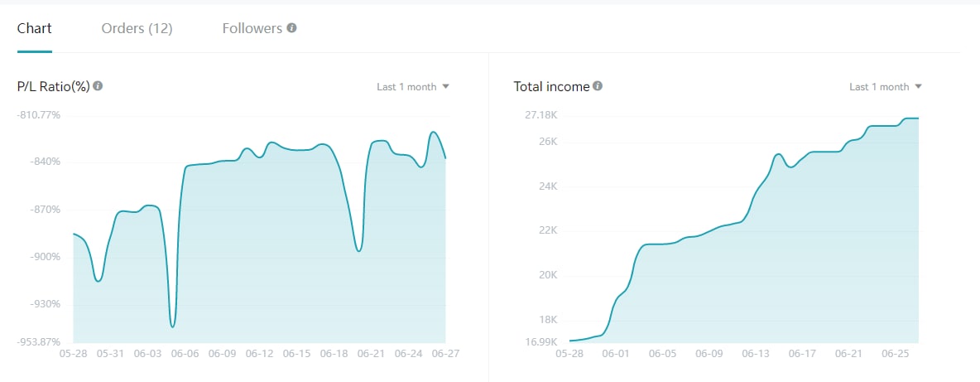Image resolution: width=980 pixels, height=382 pixels.
Task: Open the Followers tab
Action: [252, 28]
